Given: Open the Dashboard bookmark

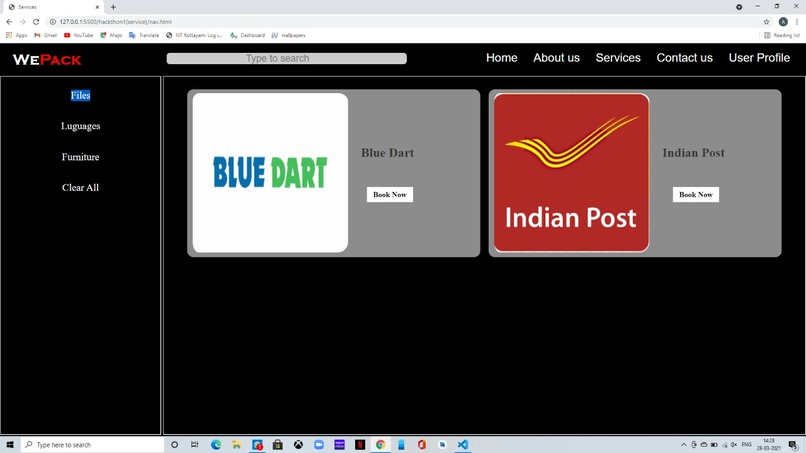Looking at the screenshot, I should [x=247, y=35].
